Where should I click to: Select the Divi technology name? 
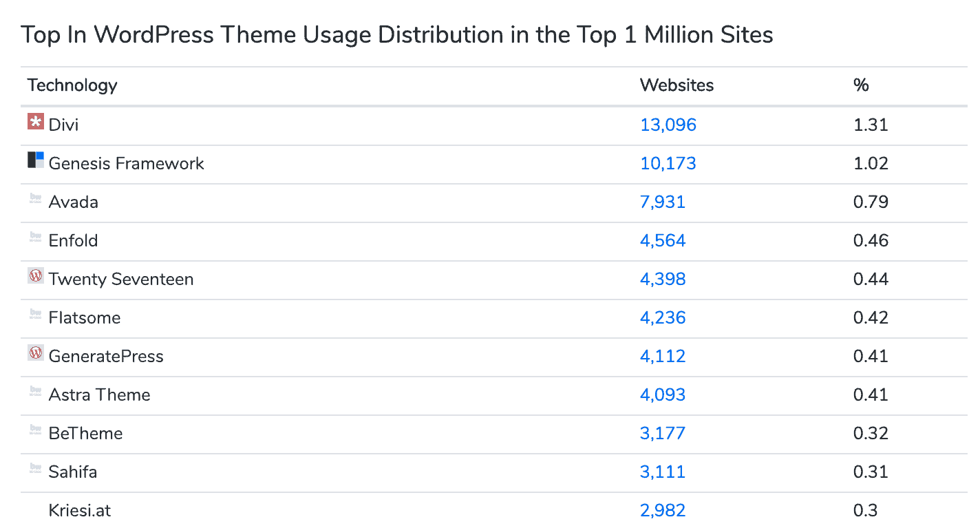[x=63, y=125]
